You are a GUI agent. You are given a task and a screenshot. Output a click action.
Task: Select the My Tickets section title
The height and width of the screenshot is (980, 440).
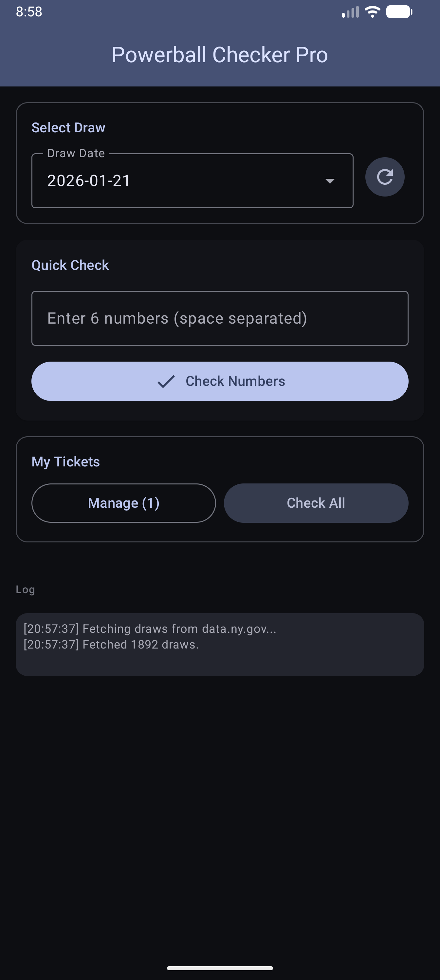click(x=65, y=461)
